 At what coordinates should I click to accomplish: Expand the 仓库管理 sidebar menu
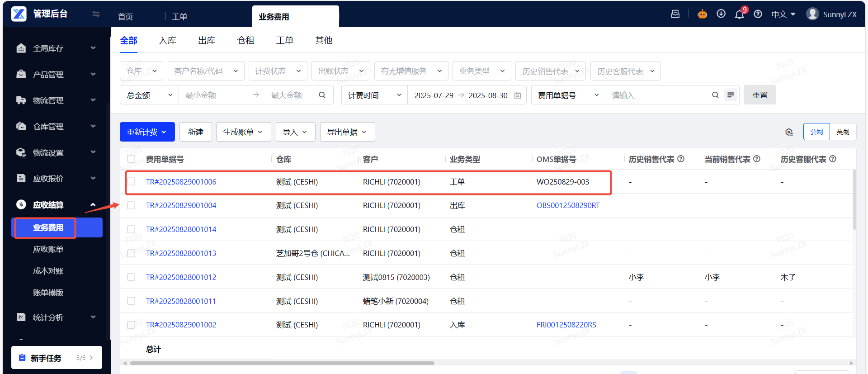tap(57, 127)
